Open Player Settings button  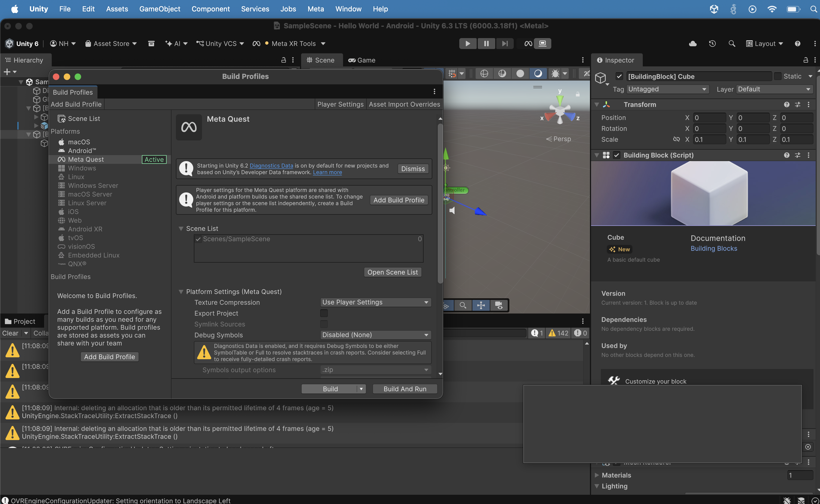click(x=340, y=104)
